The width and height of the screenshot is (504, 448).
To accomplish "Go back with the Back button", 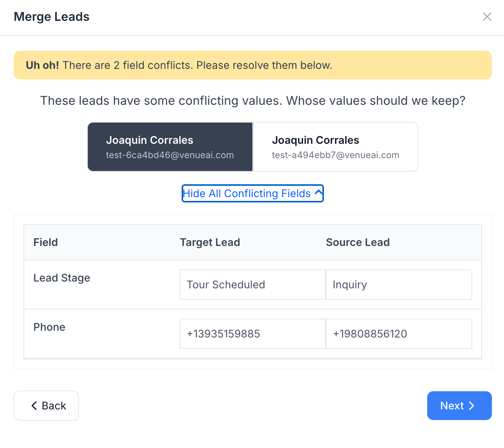I will pyautogui.click(x=46, y=406).
